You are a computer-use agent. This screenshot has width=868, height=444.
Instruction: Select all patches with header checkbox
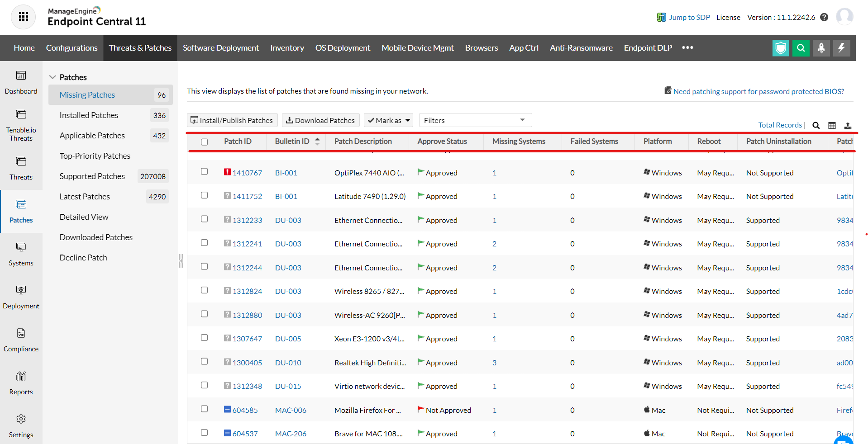coord(205,142)
